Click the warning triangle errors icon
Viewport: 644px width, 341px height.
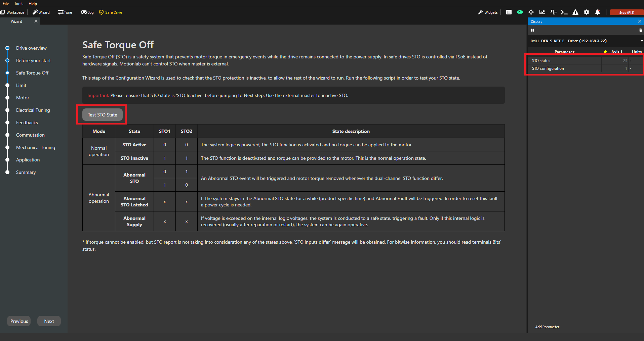click(x=575, y=12)
